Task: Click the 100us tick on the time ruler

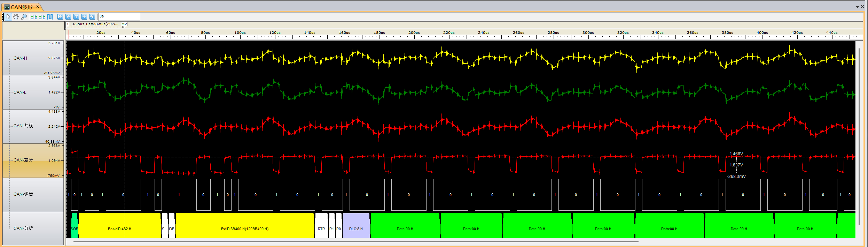Action: pos(240,33)
